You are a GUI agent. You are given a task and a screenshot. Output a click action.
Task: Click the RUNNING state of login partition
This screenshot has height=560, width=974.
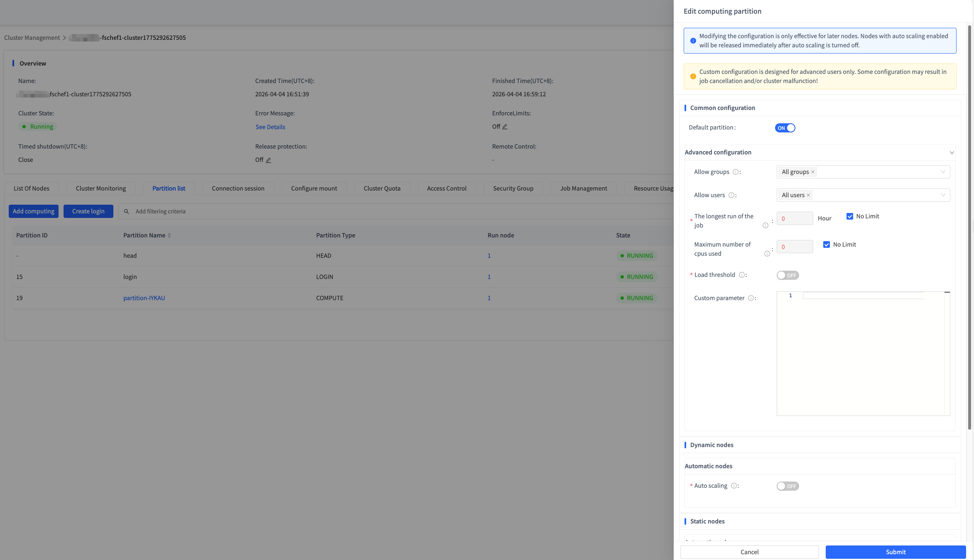pos(637,277)
